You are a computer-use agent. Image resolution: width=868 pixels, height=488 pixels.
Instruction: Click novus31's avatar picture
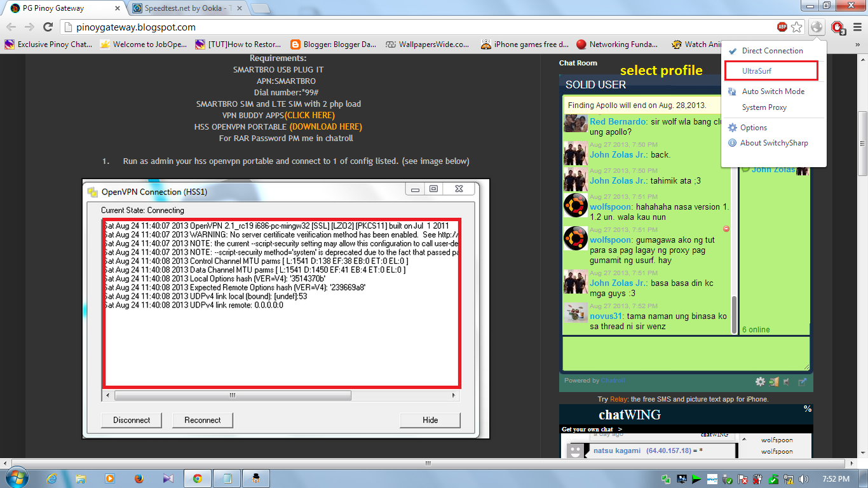pyautogui.click(x=575, y=313)
